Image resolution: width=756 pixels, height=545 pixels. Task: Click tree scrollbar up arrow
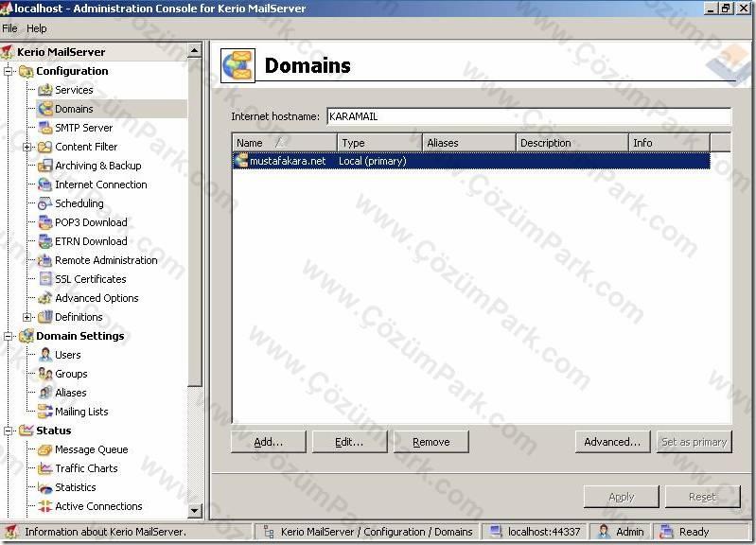point(194,51)
